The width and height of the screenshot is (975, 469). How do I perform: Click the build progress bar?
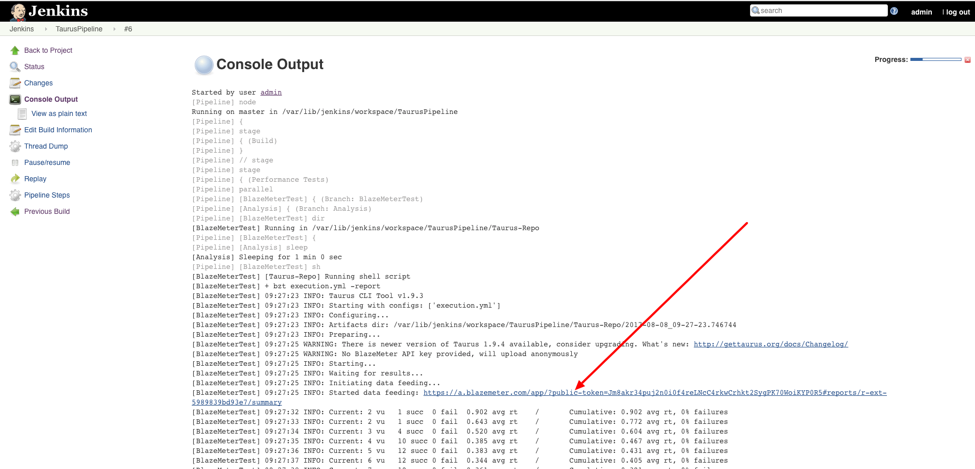[x=935, y=60]
